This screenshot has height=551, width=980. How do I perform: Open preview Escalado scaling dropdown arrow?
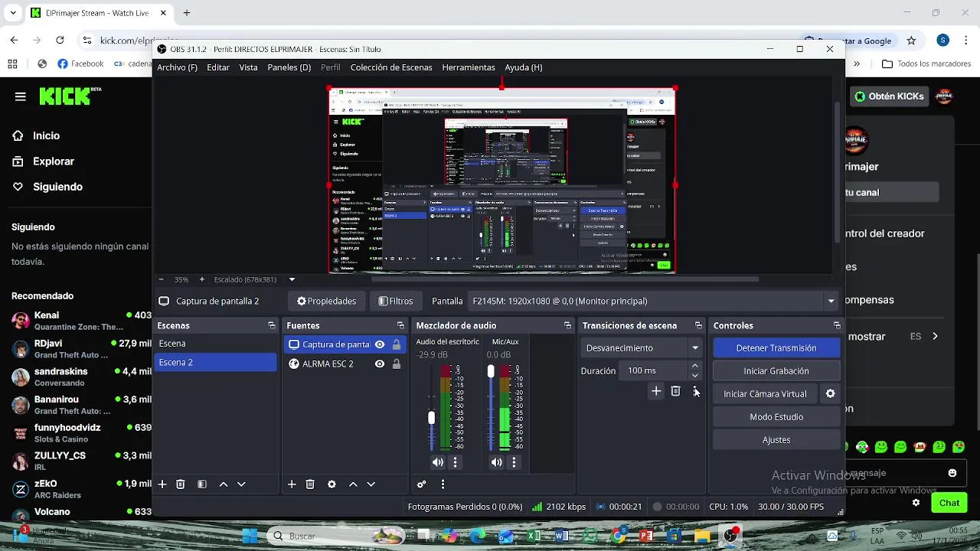(x=292, y=280)
